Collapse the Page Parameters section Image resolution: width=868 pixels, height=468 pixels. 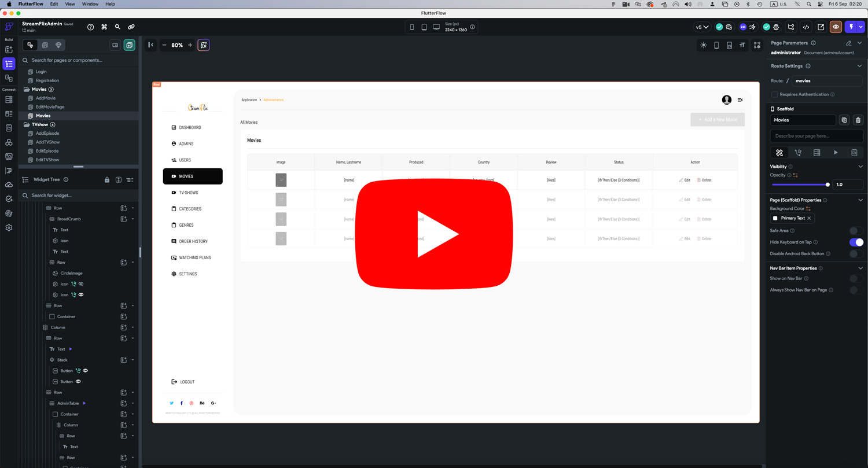(x=860, y=43)
